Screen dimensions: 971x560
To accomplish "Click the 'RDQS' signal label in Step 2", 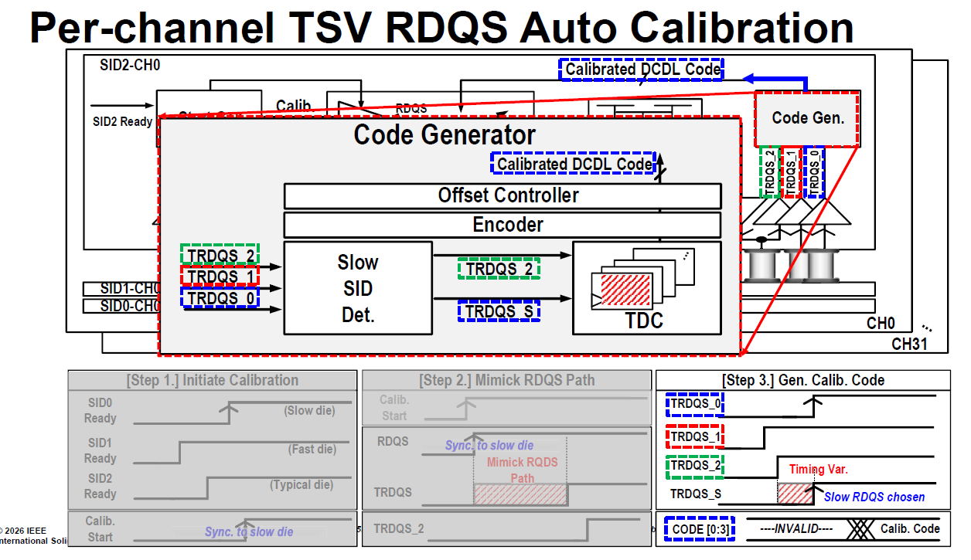I will (393, 442).
